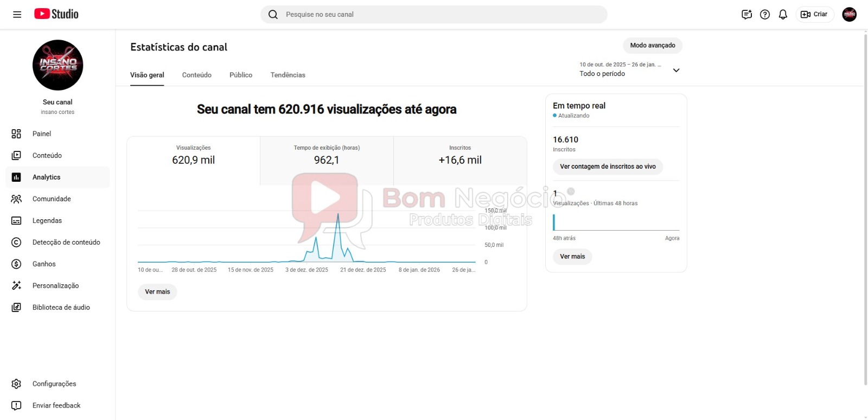
Task: Switch to the Conteúdo tab
Action: point(196,75)
